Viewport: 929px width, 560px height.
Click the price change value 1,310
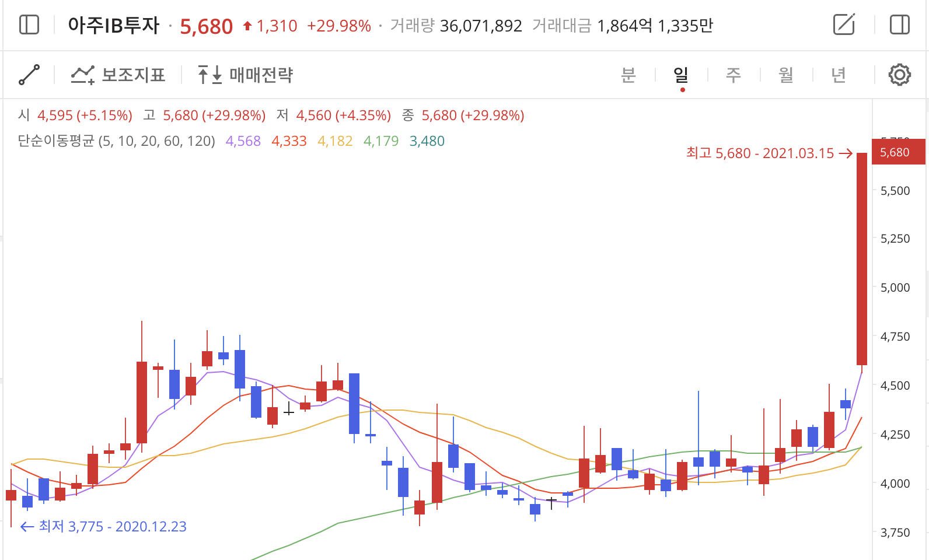click(277, 26)
